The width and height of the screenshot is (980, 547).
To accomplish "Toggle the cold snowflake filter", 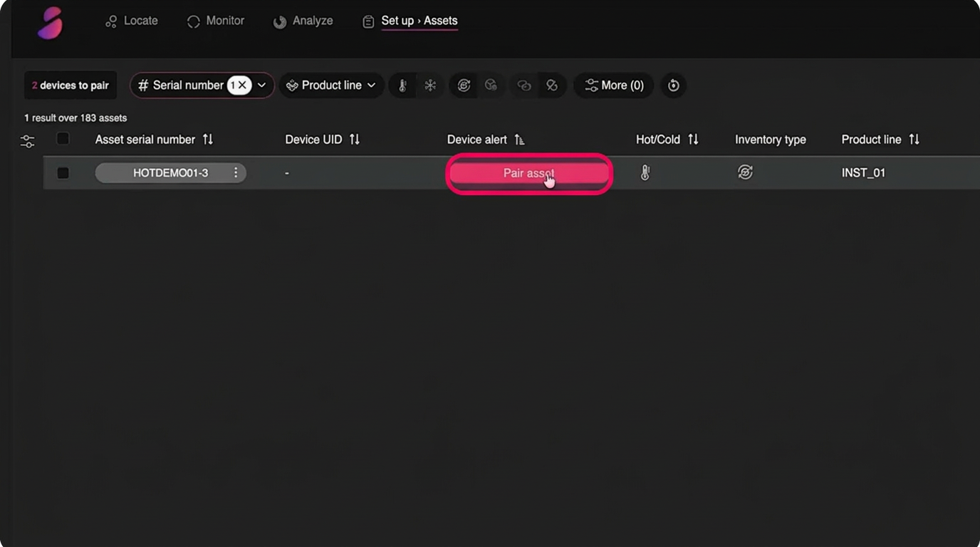I will click(x=430, y=85).
